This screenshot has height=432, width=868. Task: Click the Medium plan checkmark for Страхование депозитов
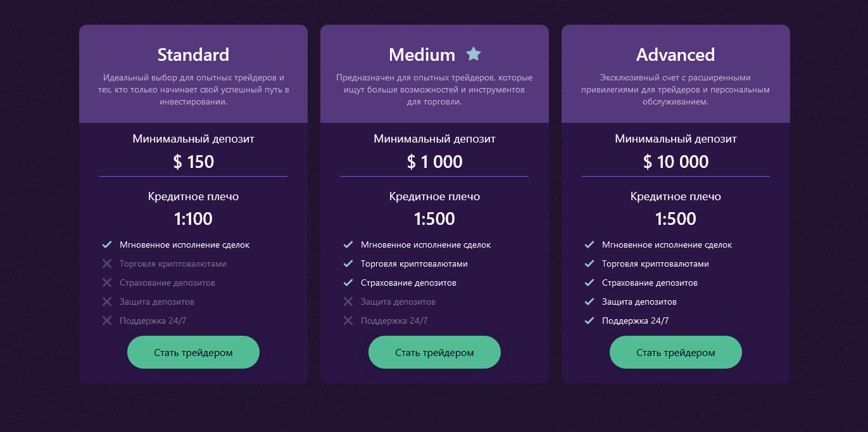click(x=348, y=282)
